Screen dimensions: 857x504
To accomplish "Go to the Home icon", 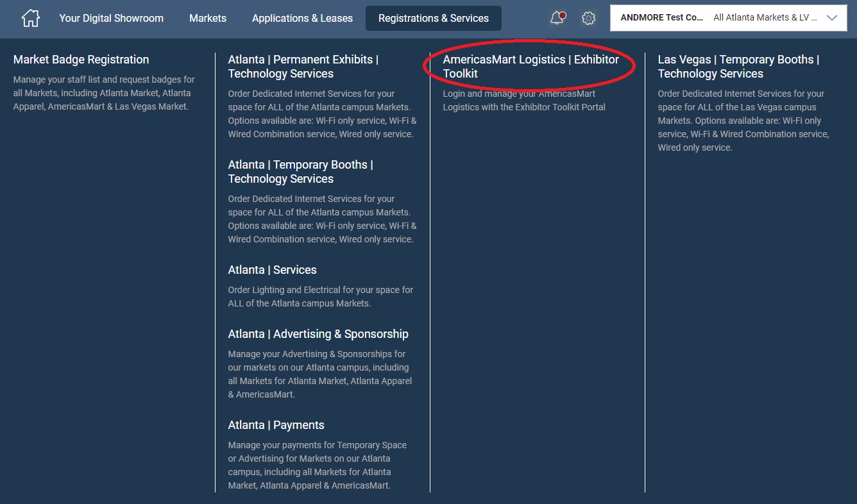I will (31, 18).
